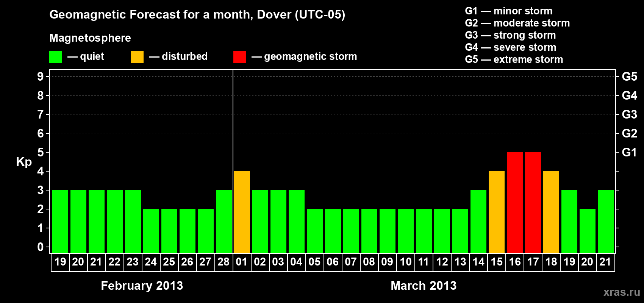Click date cell 01 under March

tap(242, 262)
